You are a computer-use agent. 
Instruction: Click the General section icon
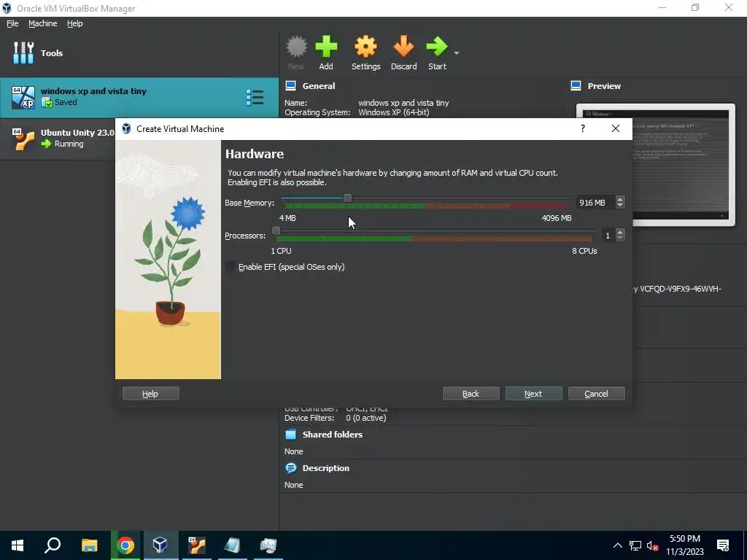tap(290, 86)
